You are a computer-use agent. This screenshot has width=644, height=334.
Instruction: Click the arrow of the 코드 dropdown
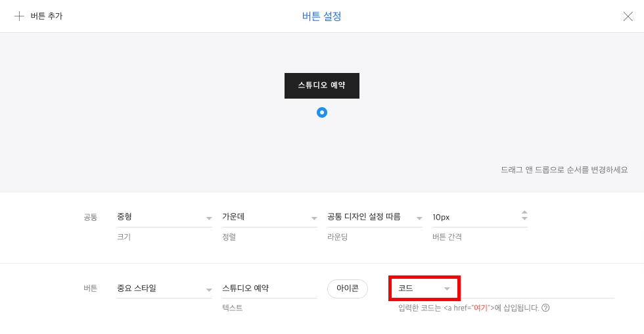(447, 289)
